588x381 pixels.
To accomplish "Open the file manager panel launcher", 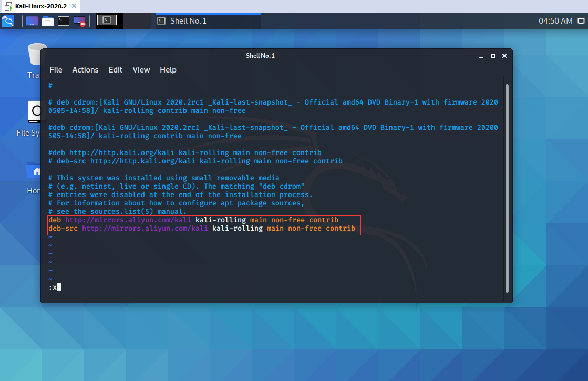I will 48,21.
